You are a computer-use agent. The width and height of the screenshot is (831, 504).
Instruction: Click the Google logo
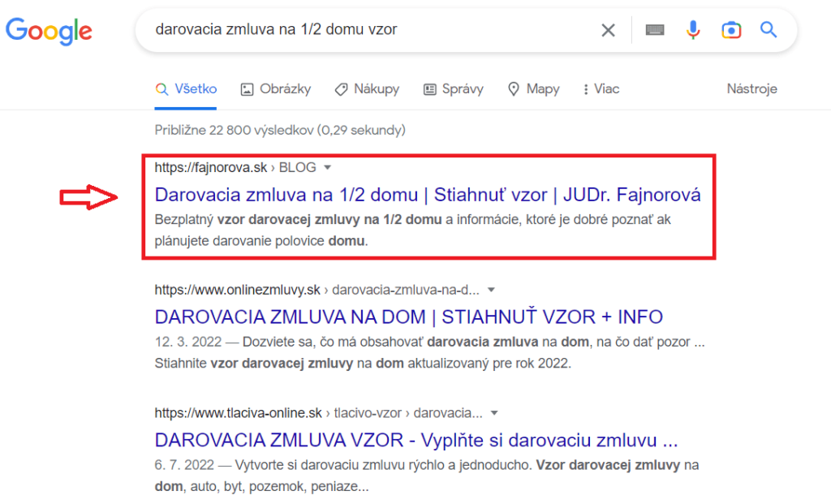point(49,31)
